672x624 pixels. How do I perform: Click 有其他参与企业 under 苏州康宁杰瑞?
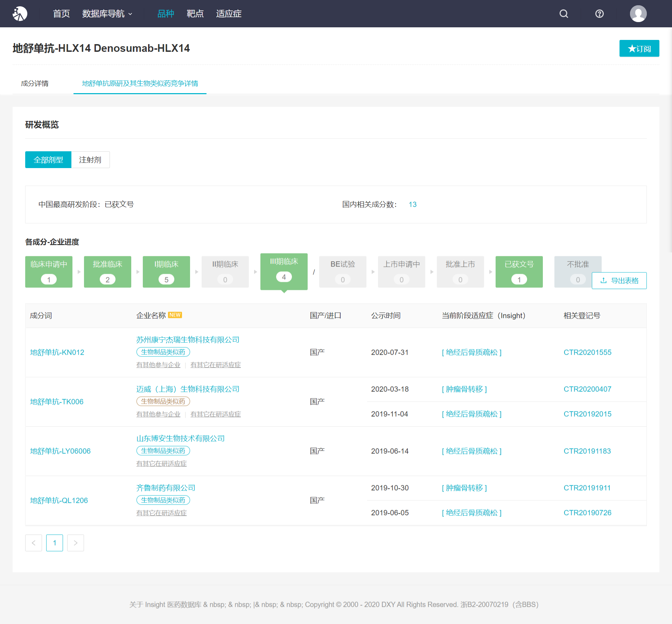[x=158, y=365]
